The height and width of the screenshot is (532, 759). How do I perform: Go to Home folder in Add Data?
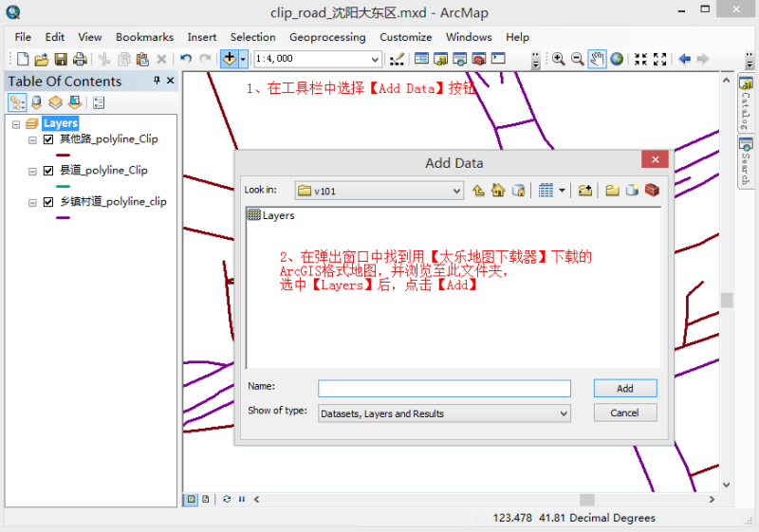498,191
